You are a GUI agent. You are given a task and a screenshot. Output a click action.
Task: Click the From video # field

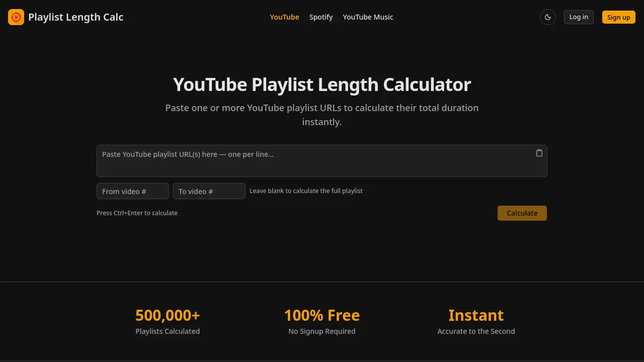[x=133, y=191]
